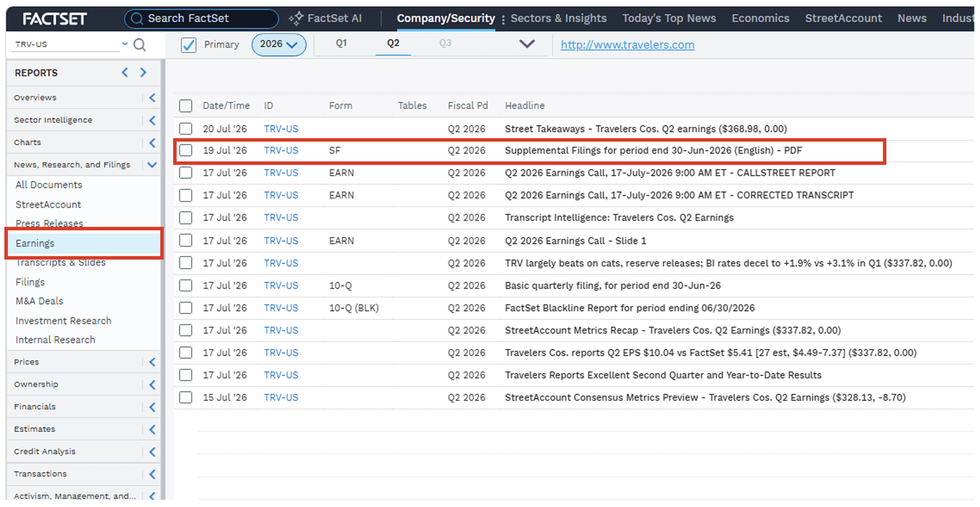Collapse the News, Research, and Filings section
The height and width of the screenshot is (507, 980).
pyautogui.click(x=152, y=165)
